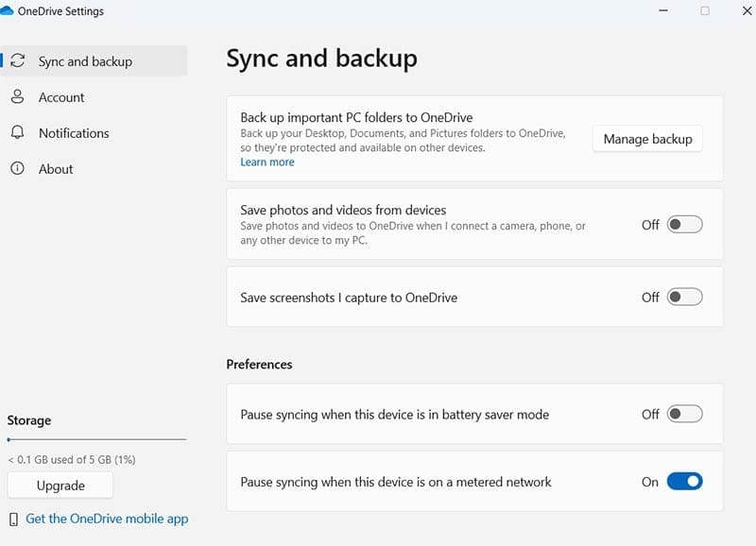Viewport: 756px width, 546px height.
Task: Click the storage usage progress bar
Action: [97, 439]
